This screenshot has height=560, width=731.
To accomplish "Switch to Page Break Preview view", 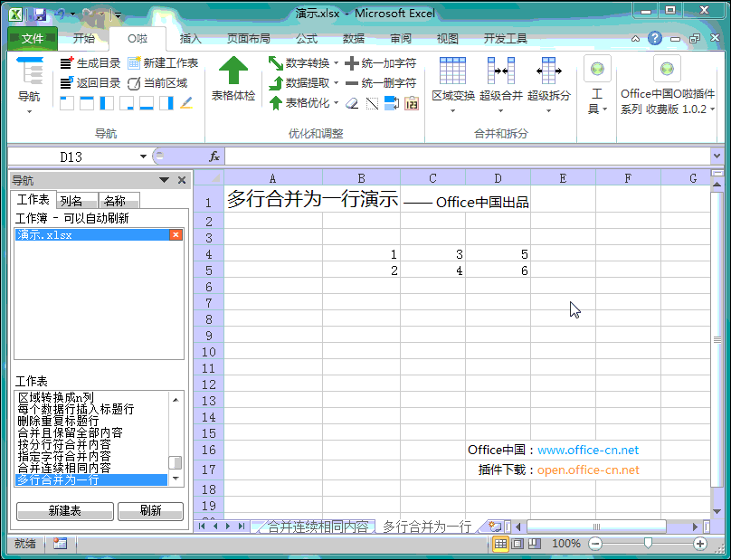I will (x=535, y=544).
